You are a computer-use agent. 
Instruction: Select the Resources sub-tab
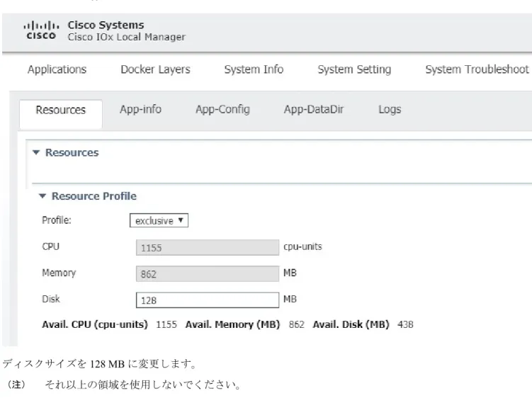pyautogui.click(x=61, y=113)
